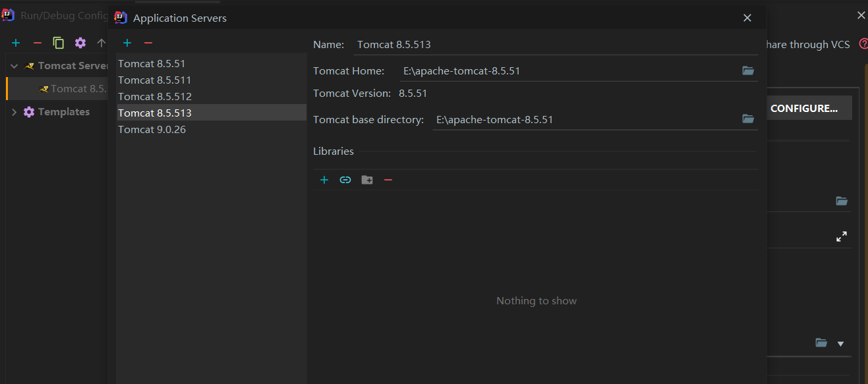The height and width of the screenshot is (384, 868).
Task: Collapse the Tomcat Server group
Action: point(13,65)
